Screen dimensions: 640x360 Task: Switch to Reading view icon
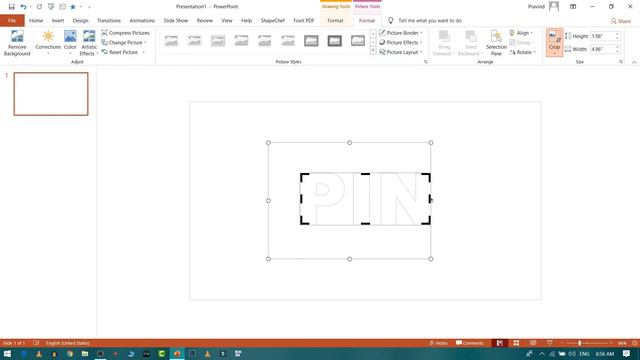(x=533, y=343)
